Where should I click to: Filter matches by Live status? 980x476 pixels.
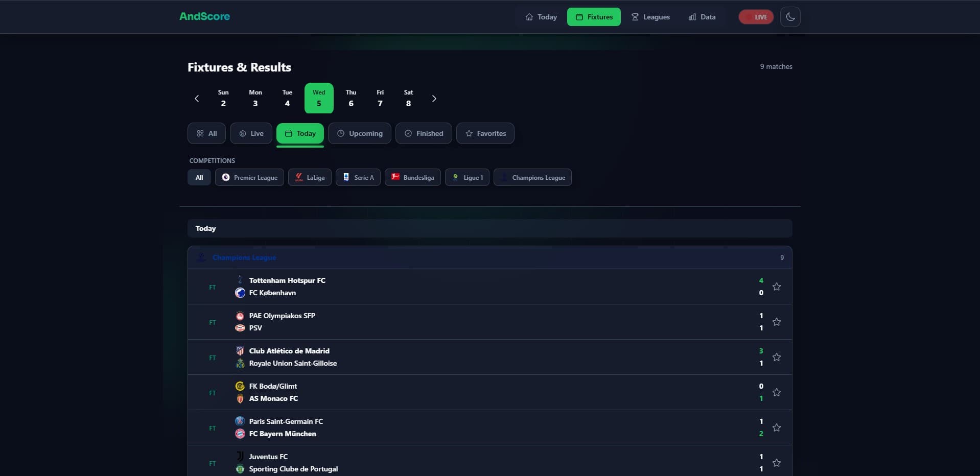pos(251,133)
